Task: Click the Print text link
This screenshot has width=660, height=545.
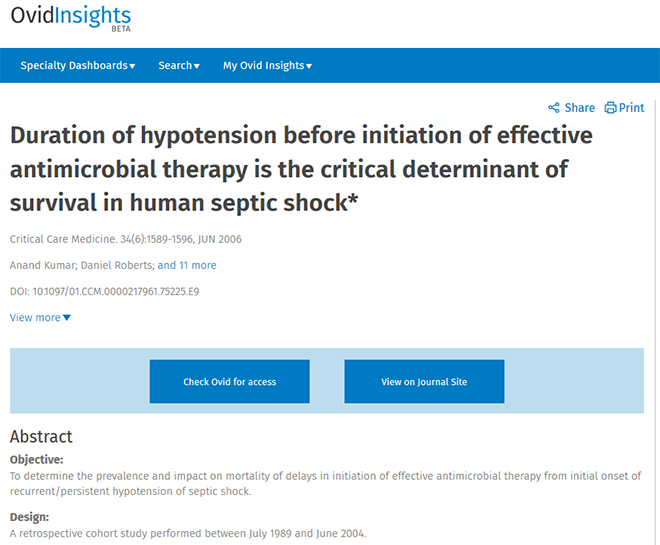Action: pyautogui.click(x=631, y=108)
